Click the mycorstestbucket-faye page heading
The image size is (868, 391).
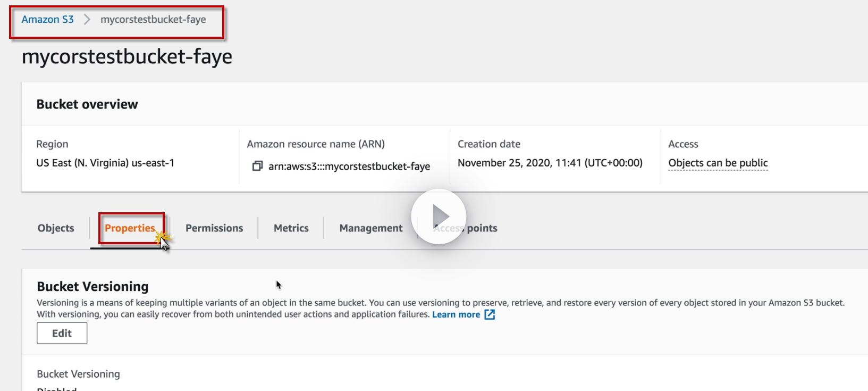[127, 56]
